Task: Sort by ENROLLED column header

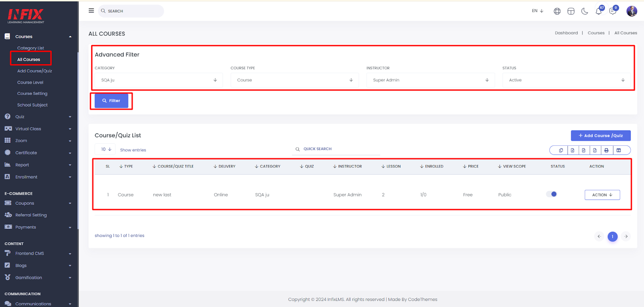Action: (x=431, y=166)
